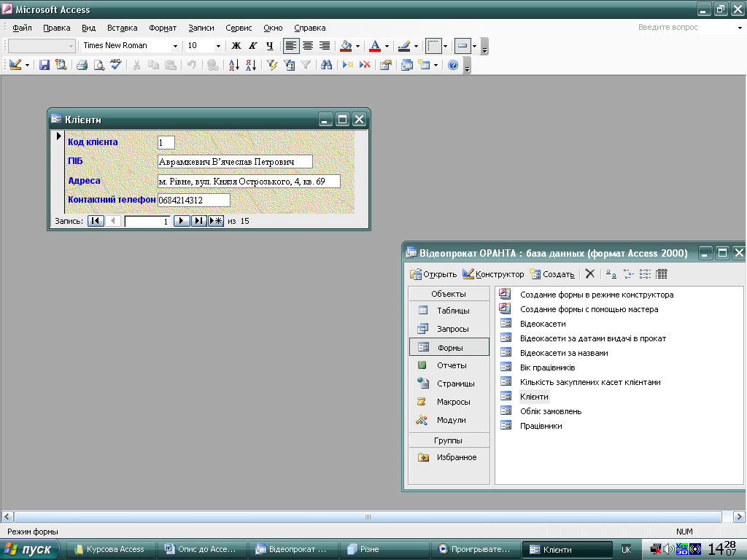Click the red font color A button
The width and height of the screenshot is (747, 560).
(376, 46)
